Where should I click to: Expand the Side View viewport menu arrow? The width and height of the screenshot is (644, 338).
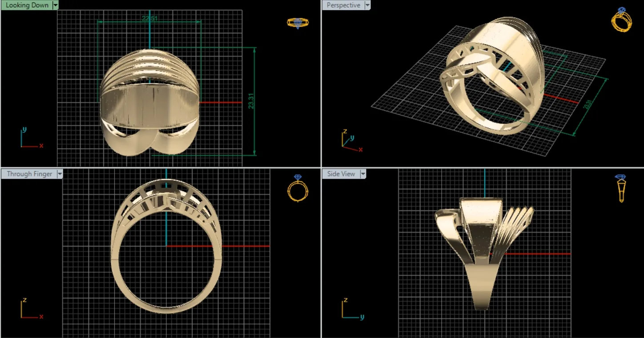pyautogui.click(x=363, y=174)
